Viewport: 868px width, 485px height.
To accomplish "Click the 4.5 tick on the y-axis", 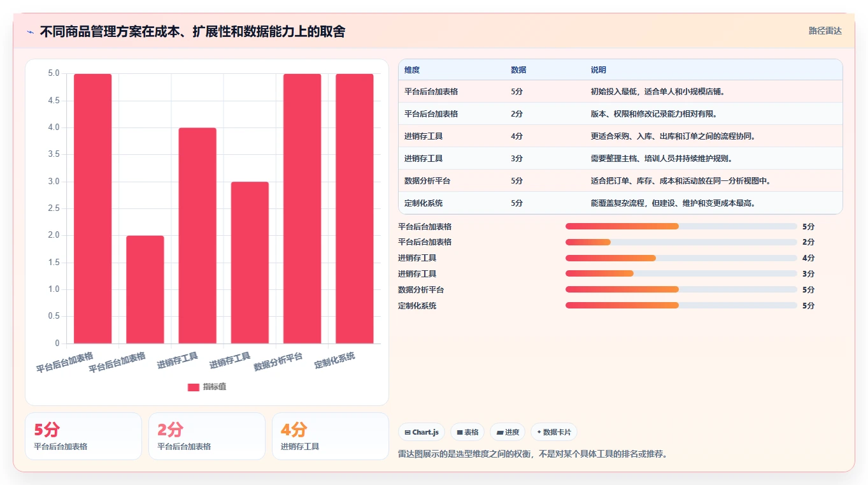I will click(53, 101).
